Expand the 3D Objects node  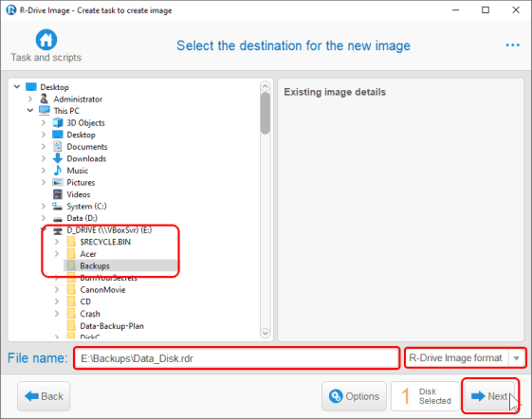click(44, 122)
